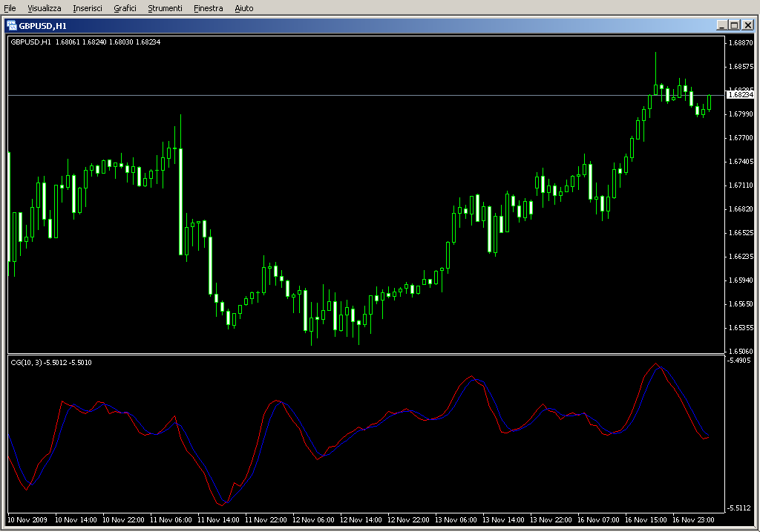This screenshot has height=532, width=760.
Task: Click the 1.66525 price scale label
Action: point(741,232)
